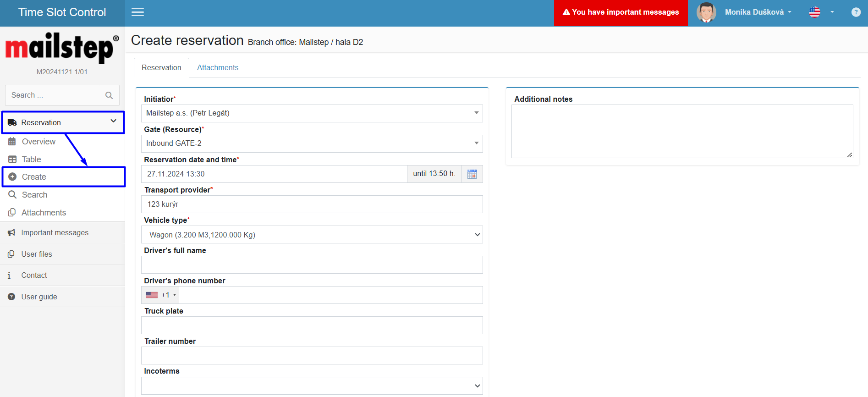Choose phone country code +1 selector
This screenshot has width=868, height=397.
point(161,295)
